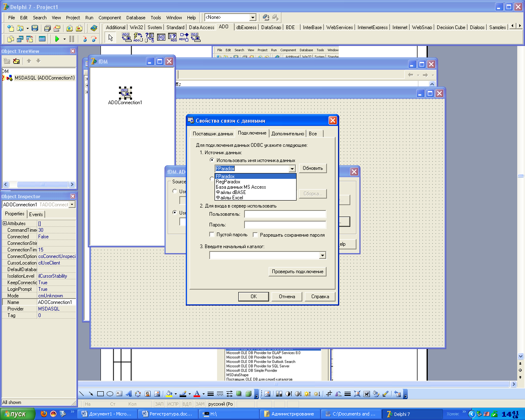Click the Toggle Form/Unit icon
The image size is (525, 420).
(x=30, y=39)
